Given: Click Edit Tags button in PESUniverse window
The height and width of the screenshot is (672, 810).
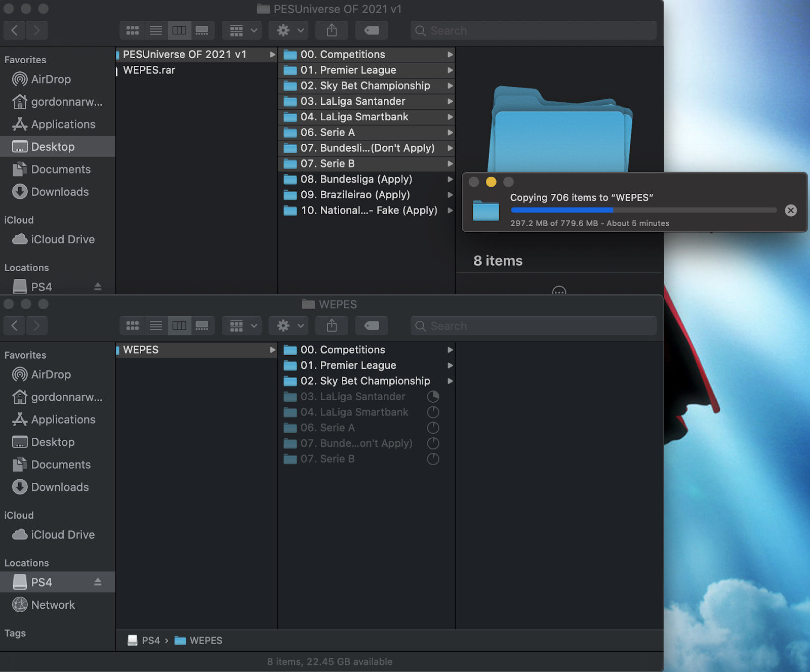Looking at the screenshot, I should point(372,30).
